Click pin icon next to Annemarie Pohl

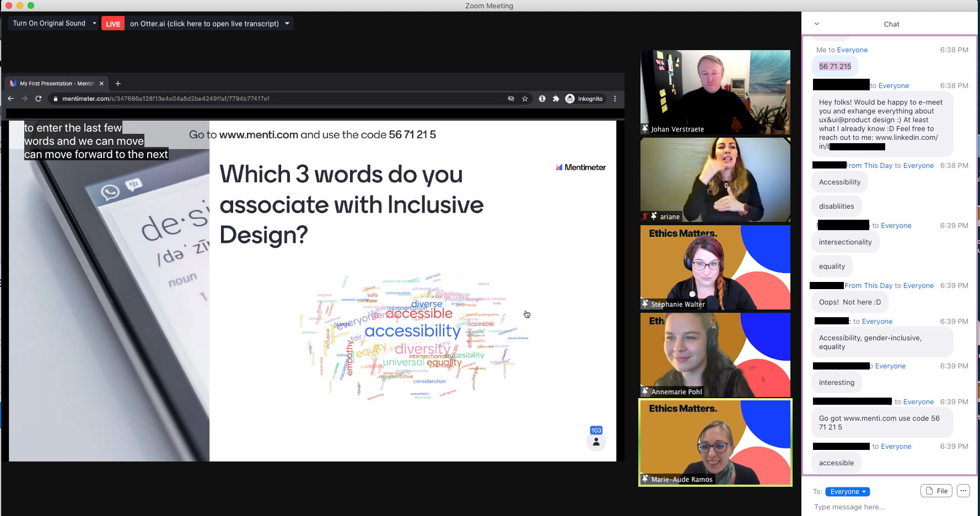[x=645, y=391]
